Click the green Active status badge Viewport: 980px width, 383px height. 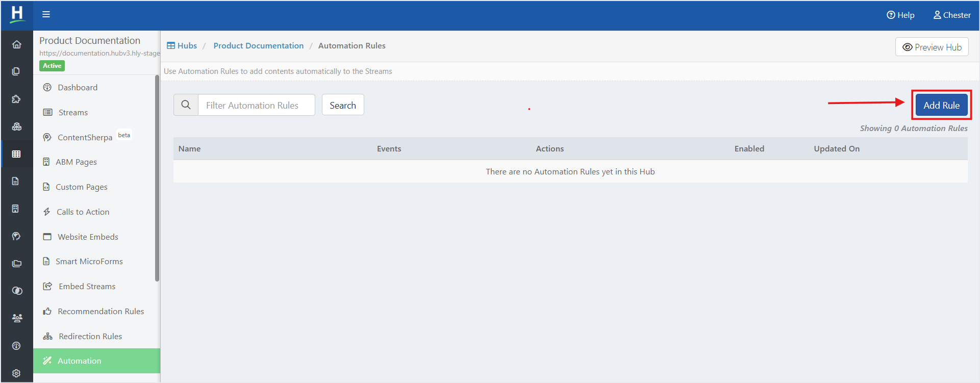pos(52,66)
